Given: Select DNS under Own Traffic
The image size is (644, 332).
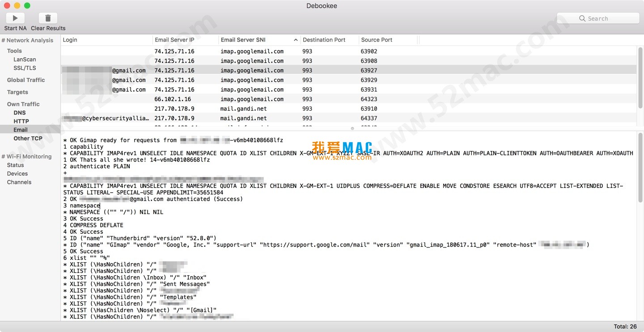Looking at the screenshot, I should [x=20, y=113].
